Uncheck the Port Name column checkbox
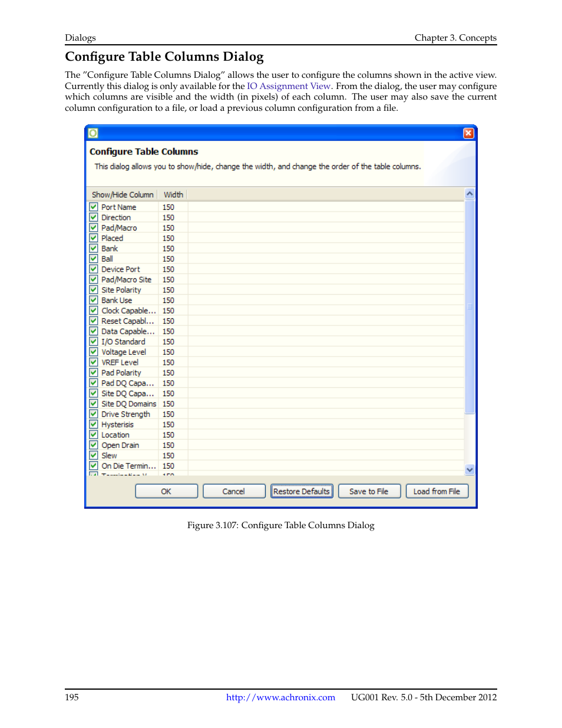This screenshot has height=728, width=562. tap(93, 206)
